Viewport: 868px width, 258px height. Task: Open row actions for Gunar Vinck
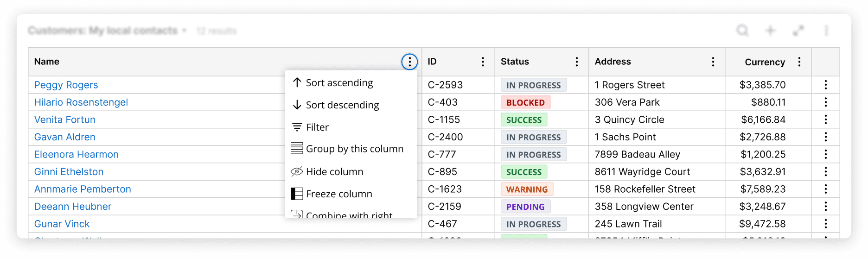pyautogui.click(x=825, y=224)
